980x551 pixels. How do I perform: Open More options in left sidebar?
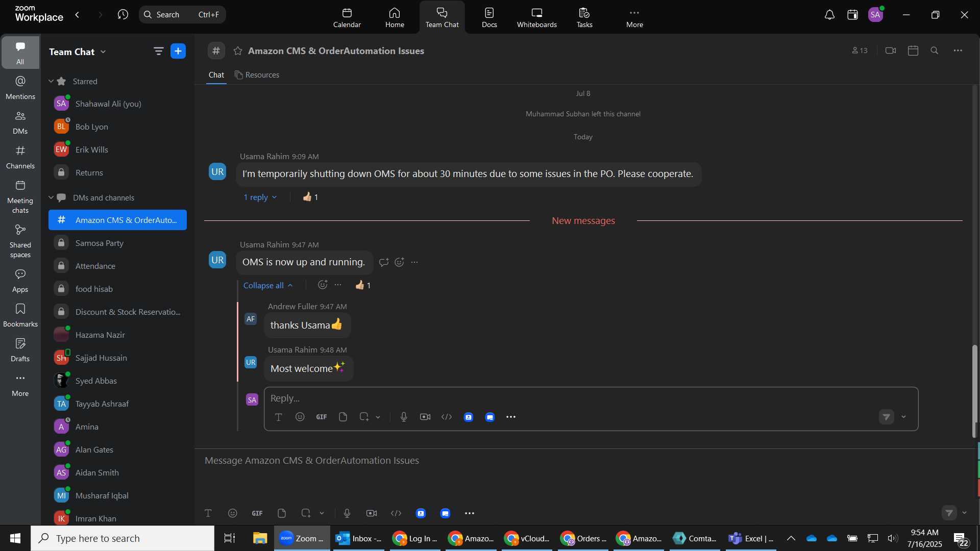20,385
